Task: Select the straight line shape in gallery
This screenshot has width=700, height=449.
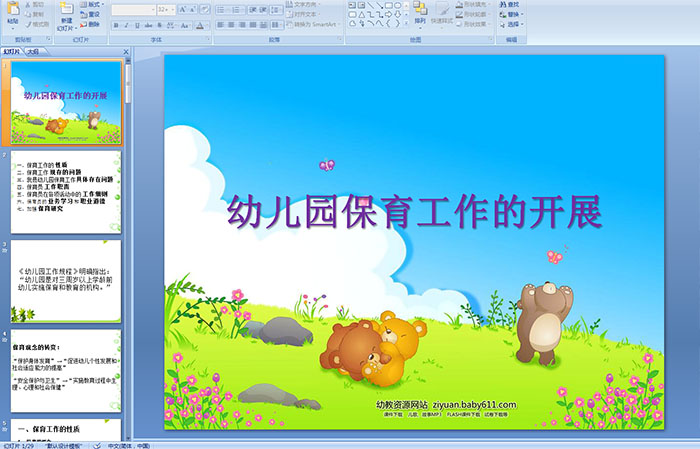Action: [370, 5]
